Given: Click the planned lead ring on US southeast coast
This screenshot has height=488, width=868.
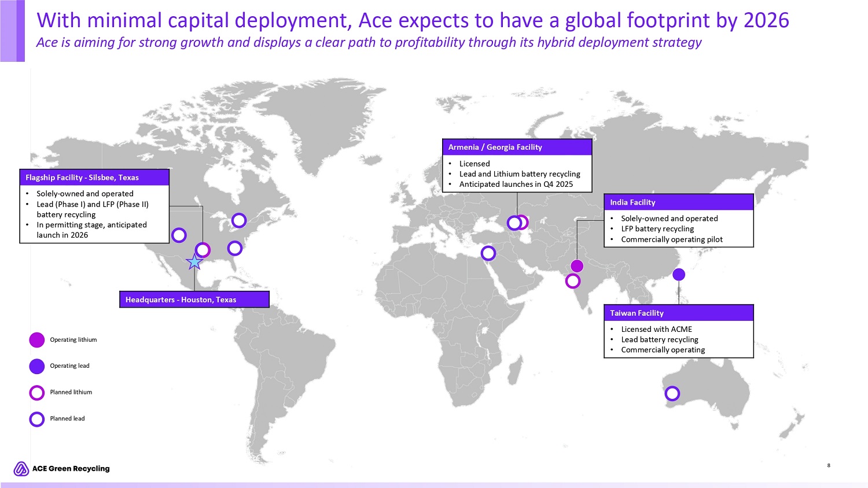Looking at the screenshot, I should pos(235,248).
